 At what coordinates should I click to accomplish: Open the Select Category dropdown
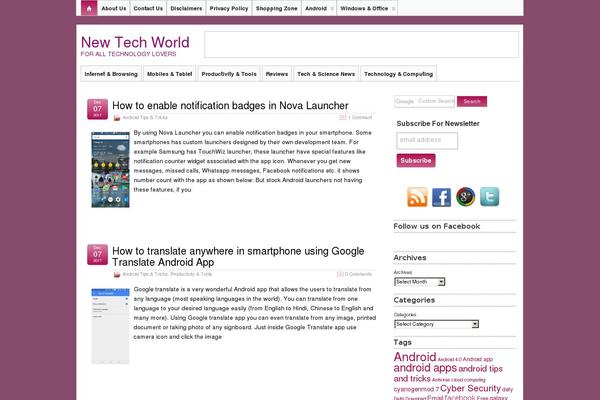(436, 324)
